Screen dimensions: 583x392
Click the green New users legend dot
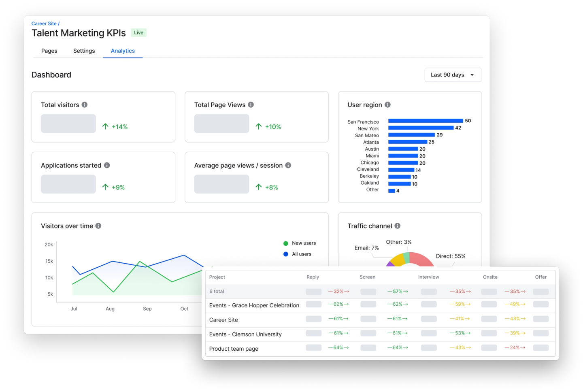click(286, 243)
